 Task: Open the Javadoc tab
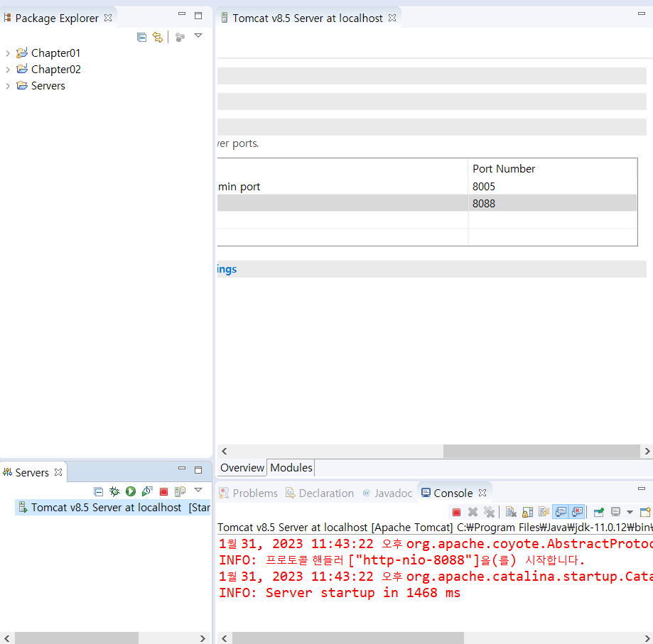(x=387, y=493)
